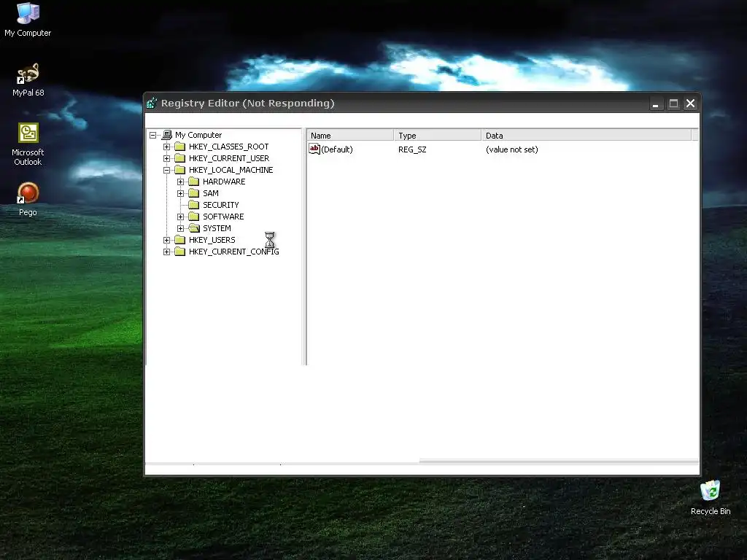Minimize the Registry Editor window
This screenshot has width=747, height=560.
click(x=656, y=104)
